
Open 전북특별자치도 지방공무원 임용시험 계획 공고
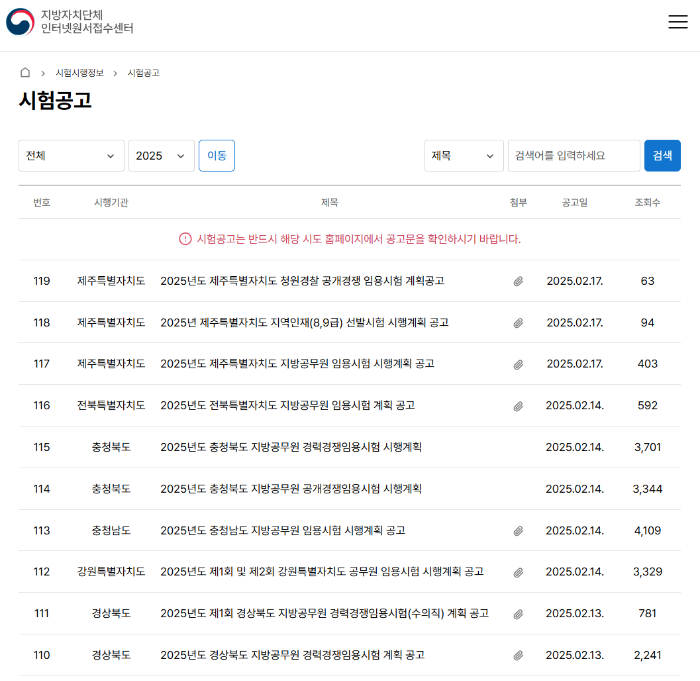pos(288,405)
